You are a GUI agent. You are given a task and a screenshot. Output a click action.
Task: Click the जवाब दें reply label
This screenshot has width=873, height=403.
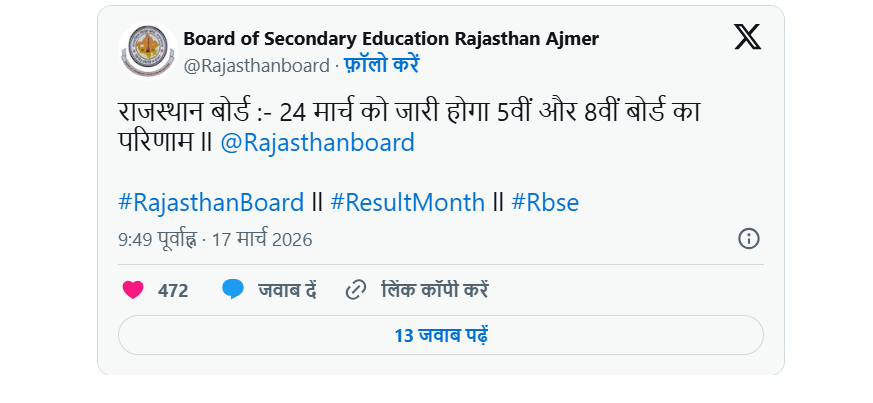tap(287, 291)
